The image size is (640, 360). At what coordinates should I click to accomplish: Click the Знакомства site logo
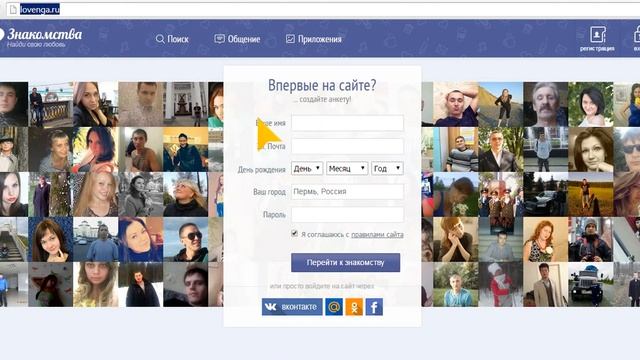tap(44, 34)
